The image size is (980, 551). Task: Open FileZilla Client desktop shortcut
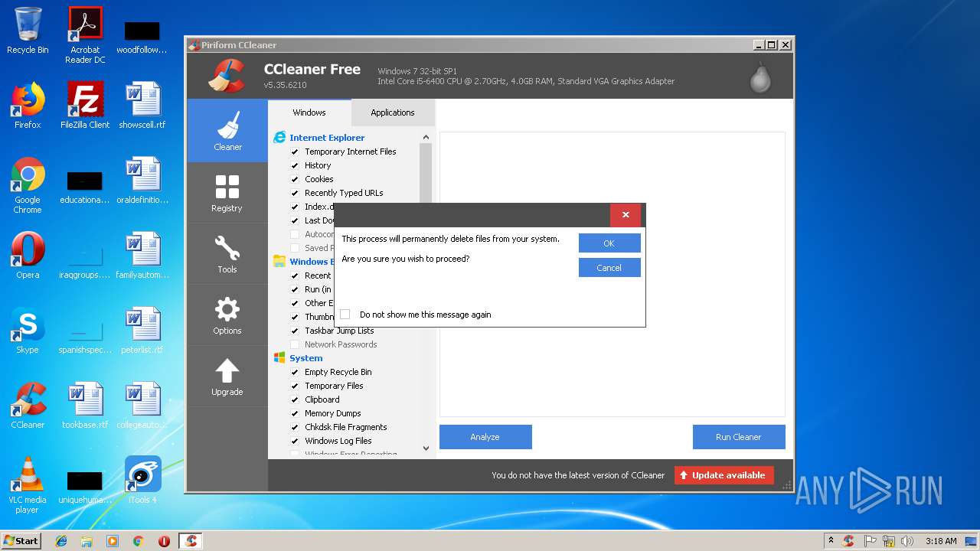pyautogui.click(x=85, y=106)
